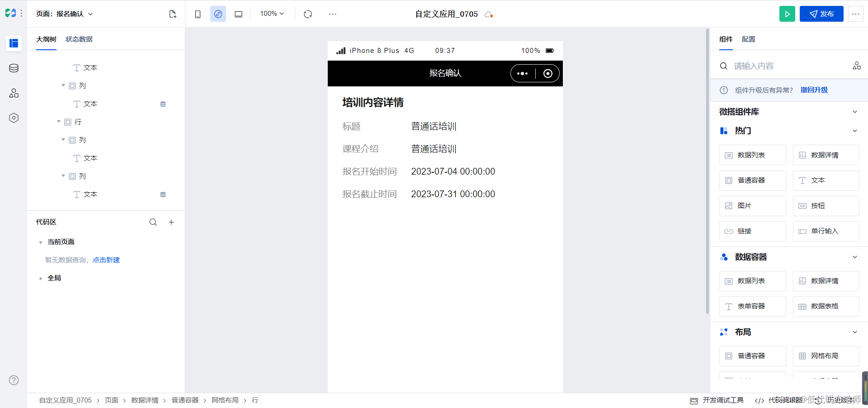Add new item in code area
Screen dimensions: 868x408
171,222
